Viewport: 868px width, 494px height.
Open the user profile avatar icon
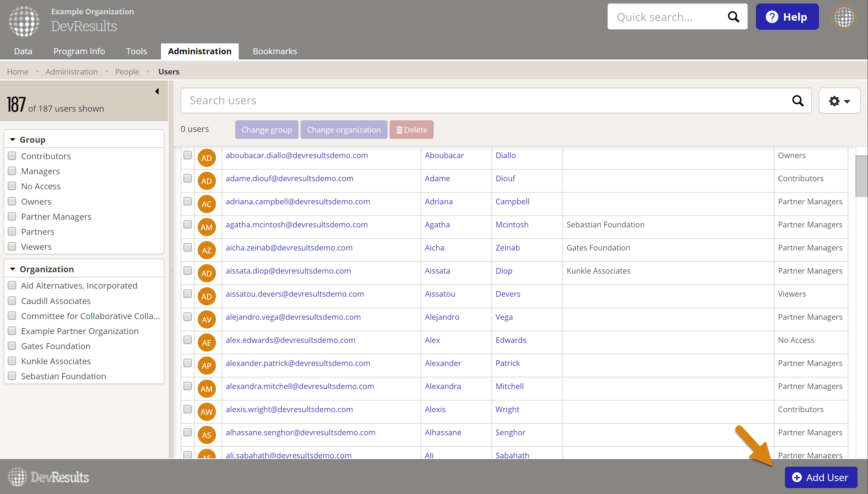[844, 17]
